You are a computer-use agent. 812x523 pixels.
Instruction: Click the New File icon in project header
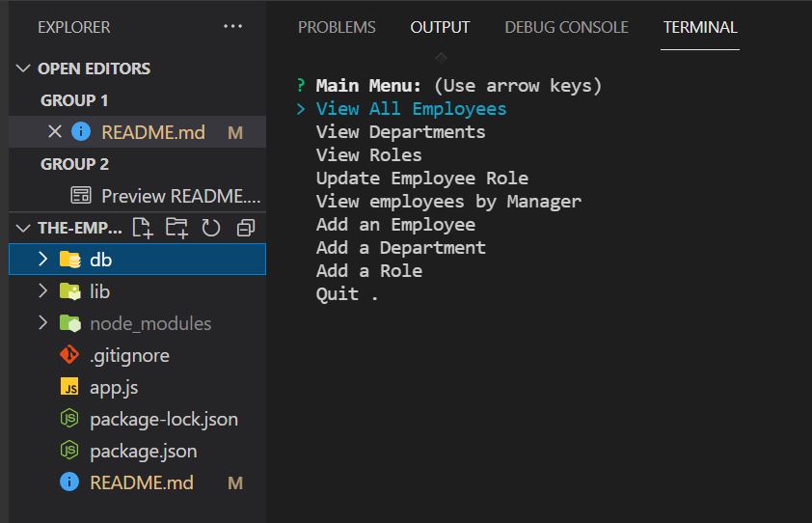[143, 228]
